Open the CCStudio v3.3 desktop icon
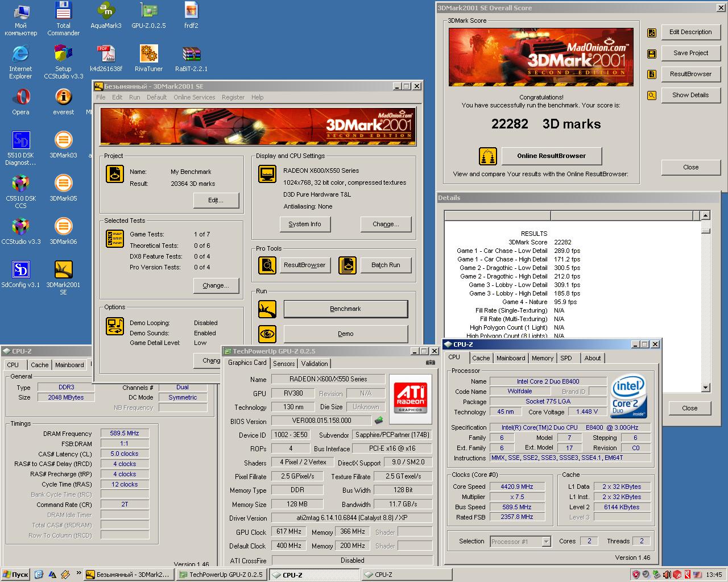The image size is (728, 582). (20, 231)
